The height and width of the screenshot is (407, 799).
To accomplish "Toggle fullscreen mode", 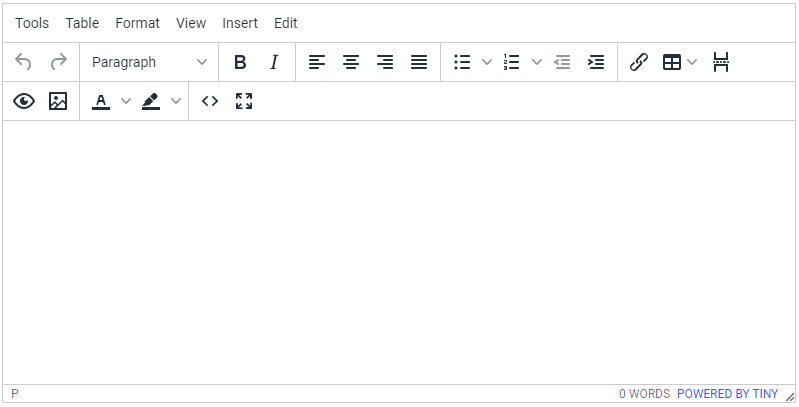I will tap(244, 101).
